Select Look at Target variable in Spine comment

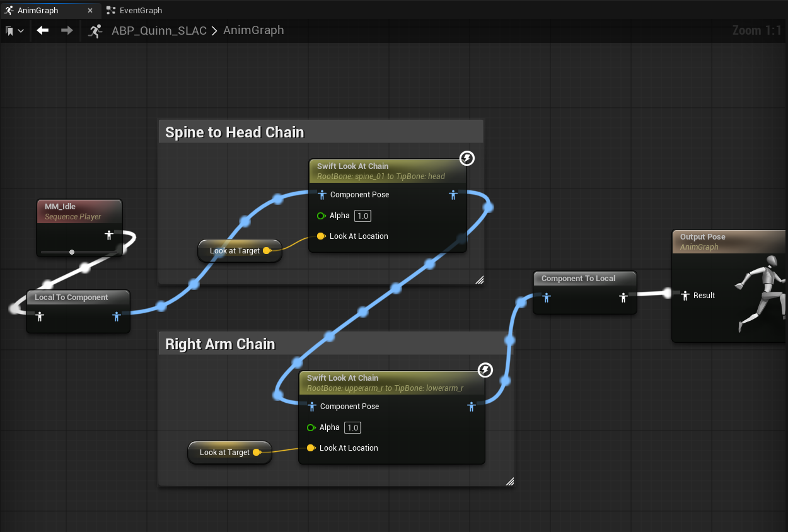pyautogui.click(x=235, y=251)
